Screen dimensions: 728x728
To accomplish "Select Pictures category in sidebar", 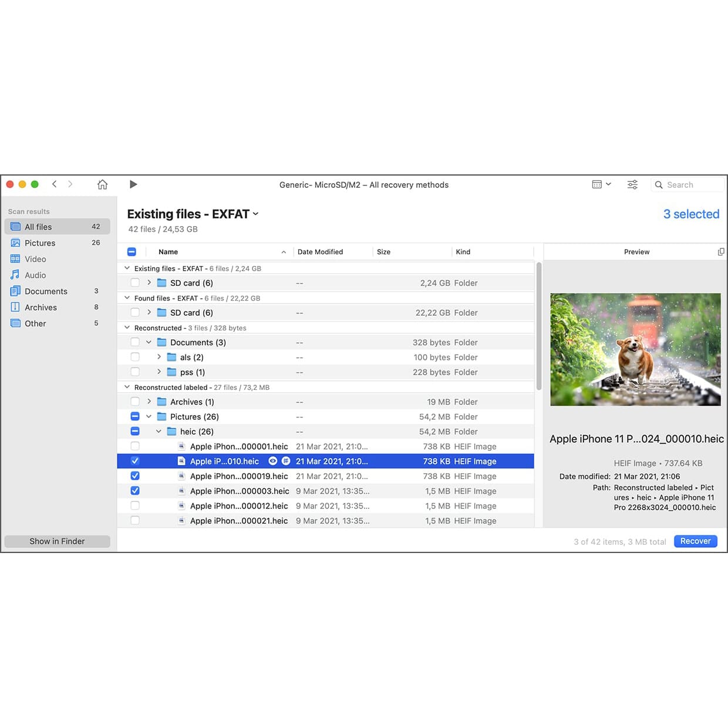I will 57,242.
